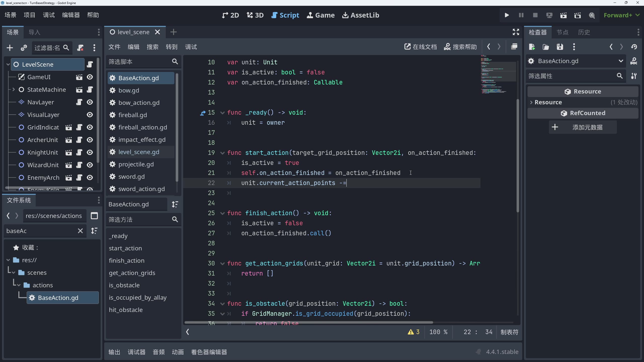Switch to the 3D editor tab
The image size is (644, 362).
pyautogui.click(x=255, y=15)
